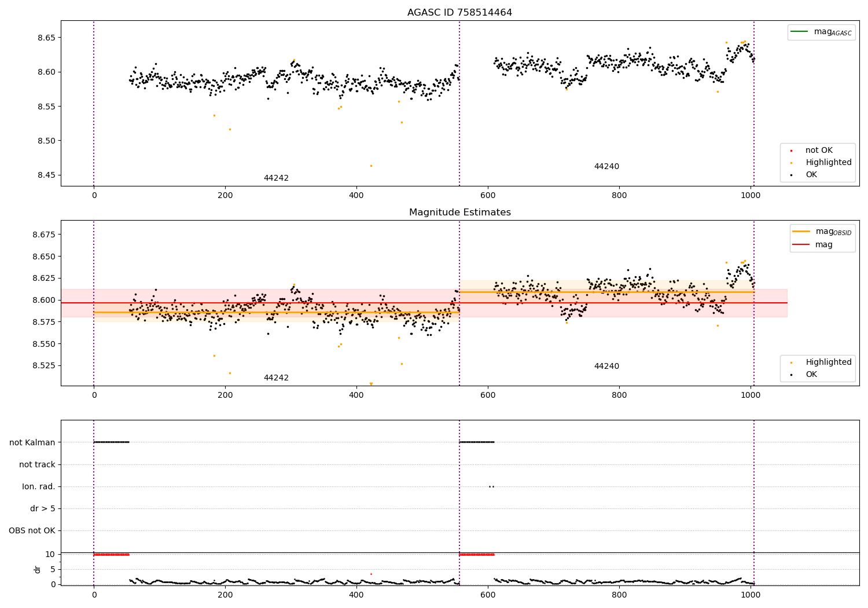
Task: Click the 8.675 y-tick in middle plot
Action: point(44,235)
